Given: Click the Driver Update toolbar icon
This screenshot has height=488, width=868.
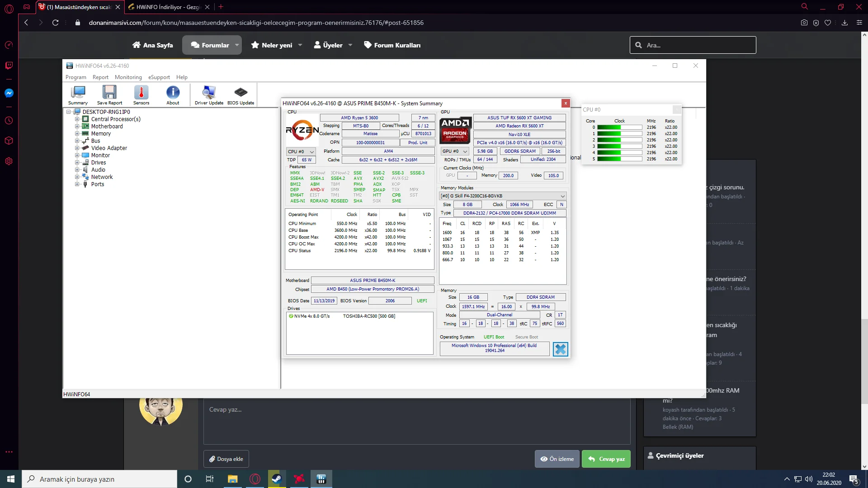Looking at the screenshot, I should click(x=209, y=95).
